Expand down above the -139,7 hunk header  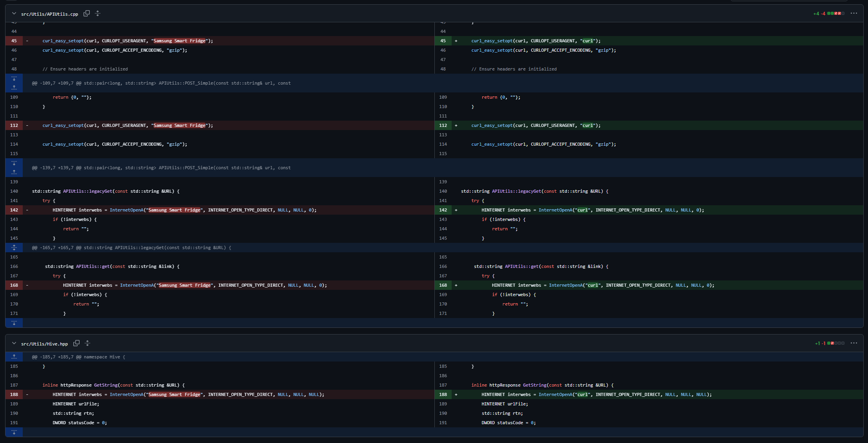tap(14, 163)
